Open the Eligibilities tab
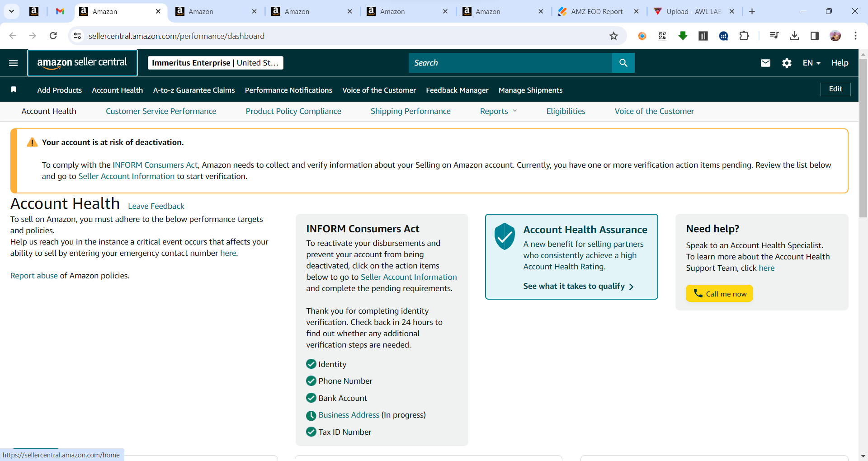Viewport: 868px width, 461px height. (566, 111)
